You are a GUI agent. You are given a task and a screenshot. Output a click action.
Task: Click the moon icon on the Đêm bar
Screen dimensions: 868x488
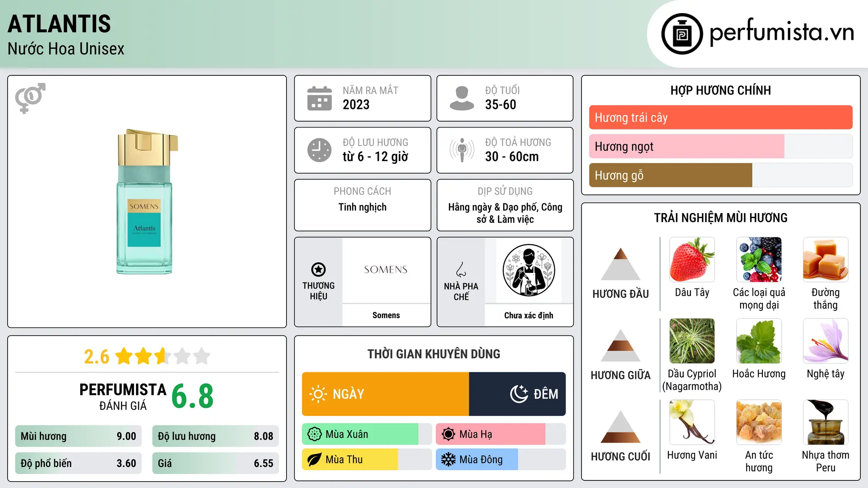[x=519, y=394]
